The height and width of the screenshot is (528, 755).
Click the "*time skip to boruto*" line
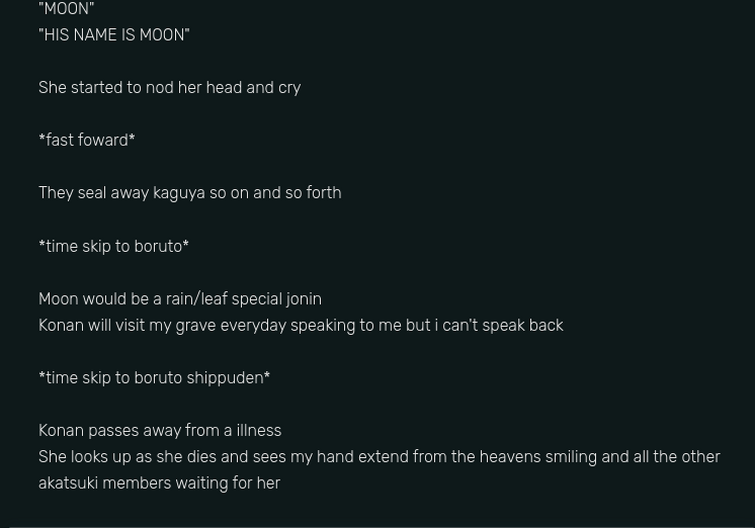[x=114, y=246]
